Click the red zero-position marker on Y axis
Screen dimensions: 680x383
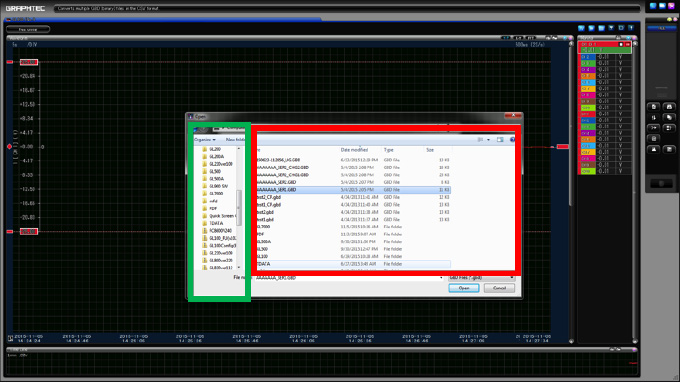9,147
